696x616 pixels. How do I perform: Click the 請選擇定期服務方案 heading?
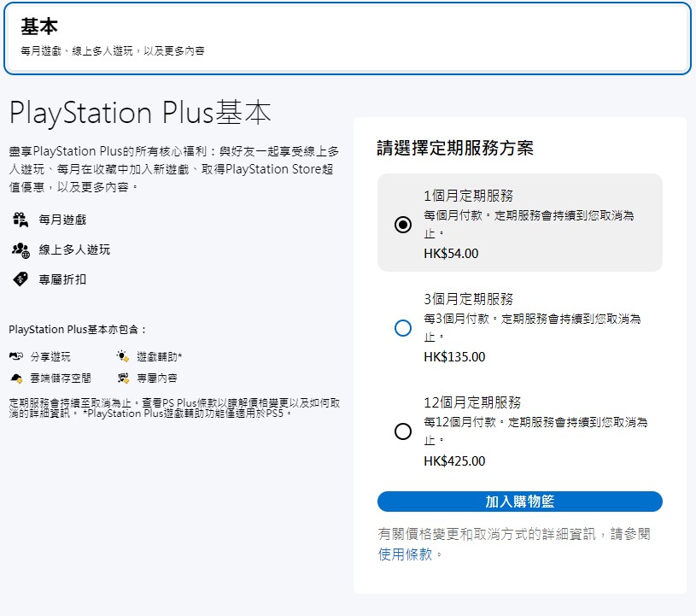(455, 148)
